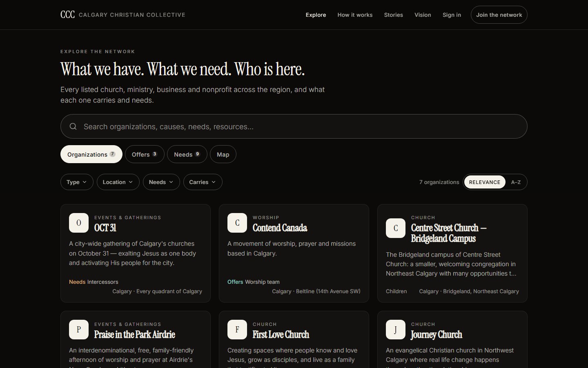Image resolution: width=588 pixels, height=368 pixels.
Task: Open the Stories page
Action: pyautogui.click(x=394, y=15)
